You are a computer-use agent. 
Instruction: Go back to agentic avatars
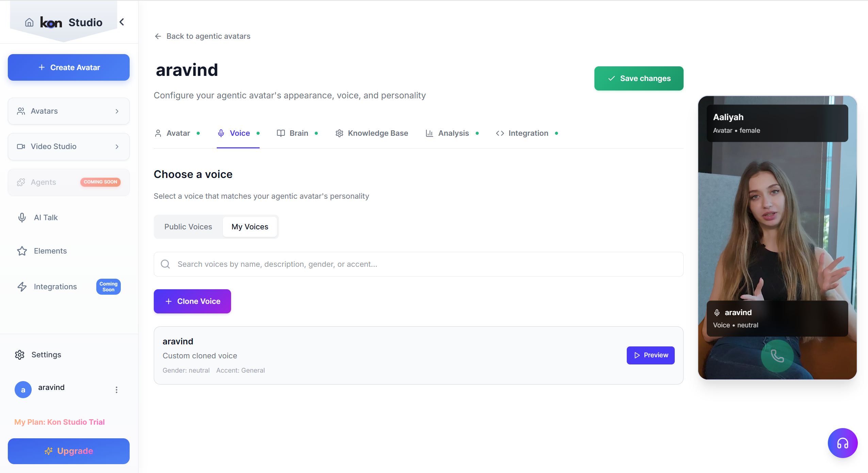click(202, 36)
